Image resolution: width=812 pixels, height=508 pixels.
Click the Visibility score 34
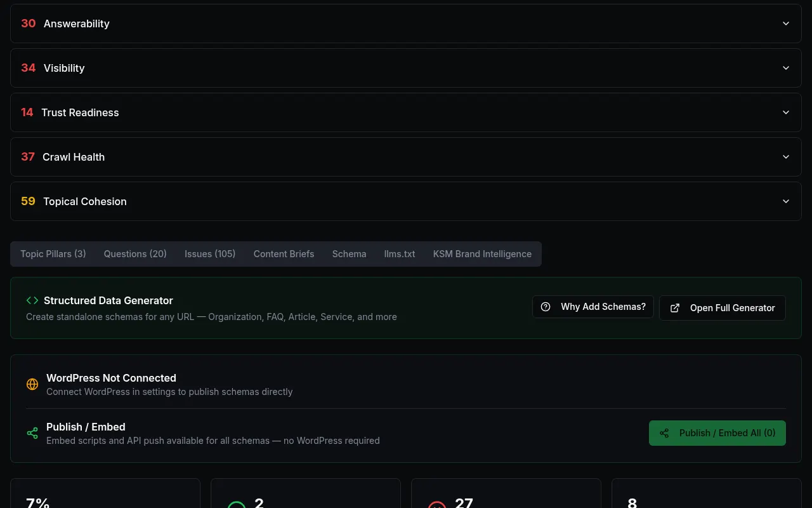point(29,68)
